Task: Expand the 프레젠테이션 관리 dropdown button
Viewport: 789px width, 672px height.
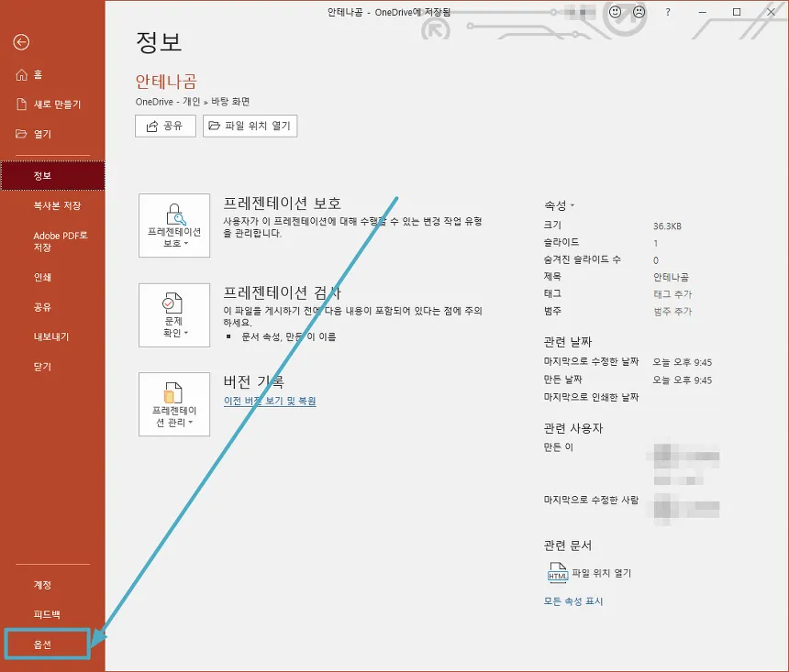Action: tap(174, 404)
